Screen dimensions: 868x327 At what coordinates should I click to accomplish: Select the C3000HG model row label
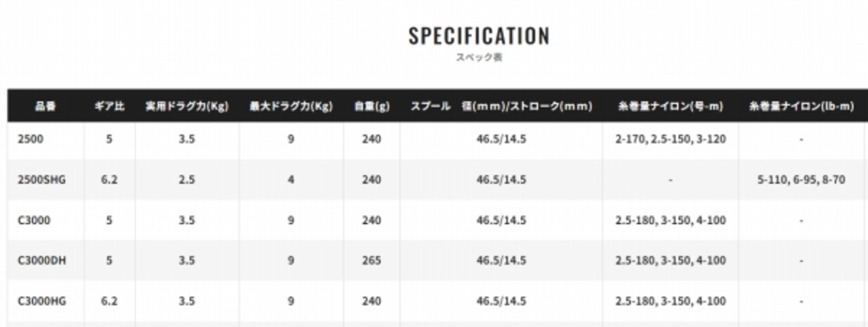pyautogui.click(x=41, y=301)
